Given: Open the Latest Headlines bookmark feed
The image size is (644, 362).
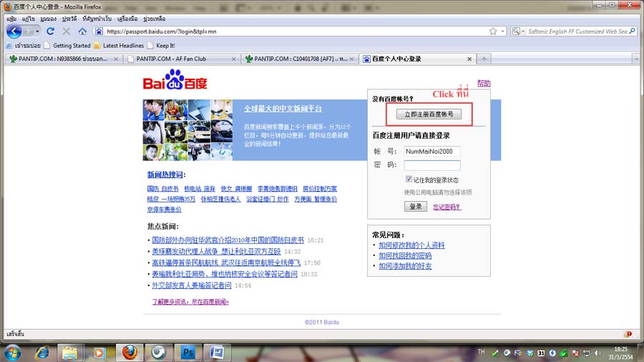Looking at the screenshot, I should click(x=119, y=46).
